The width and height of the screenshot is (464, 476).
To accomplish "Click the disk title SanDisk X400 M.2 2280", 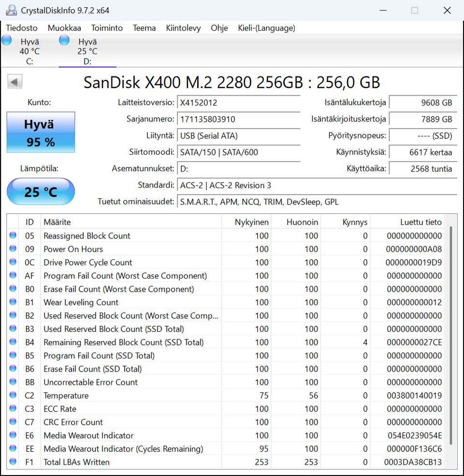I will tap(232, 82).
